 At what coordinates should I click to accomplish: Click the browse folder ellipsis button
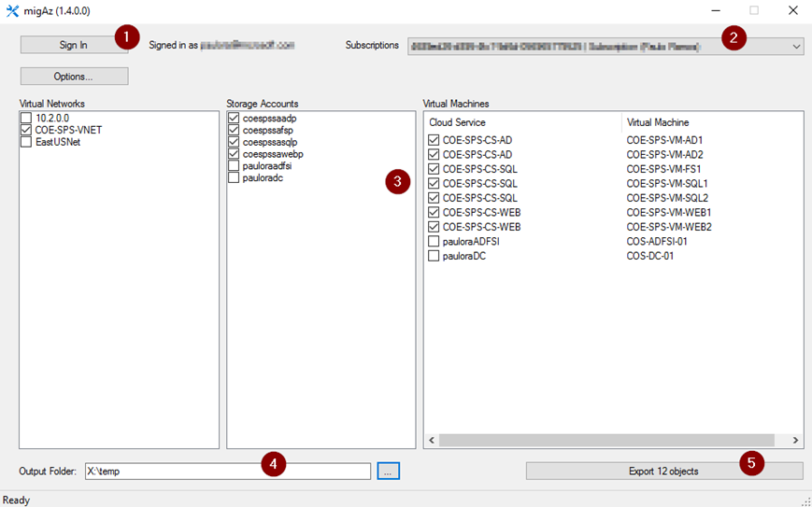point(389,472)
